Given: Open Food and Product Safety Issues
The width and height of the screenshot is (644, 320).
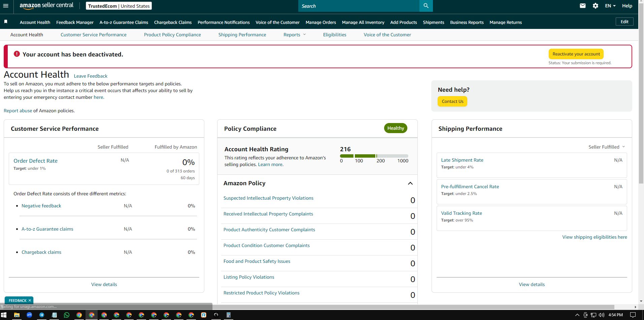Looking at the screenshot, I should pos(257,261).
